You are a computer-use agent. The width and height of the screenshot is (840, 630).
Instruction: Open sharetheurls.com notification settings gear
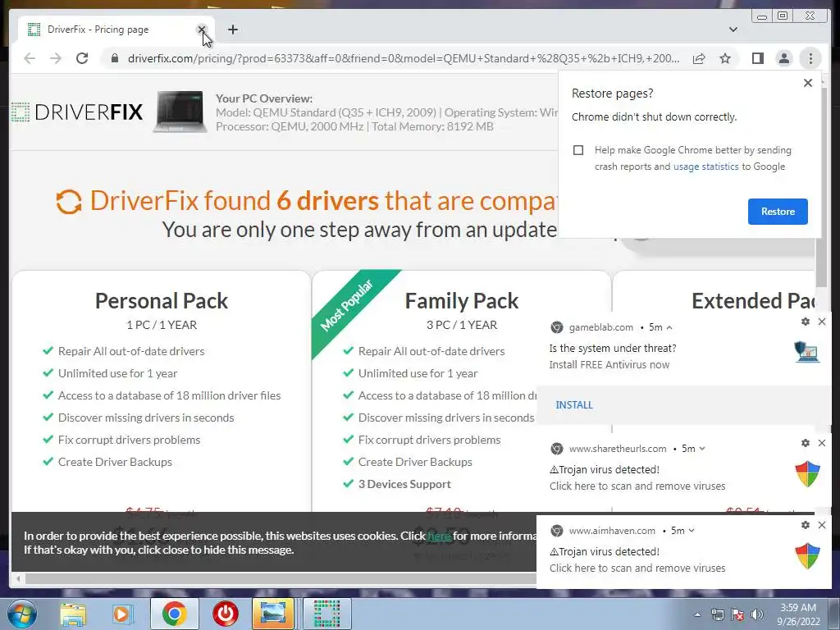806,443
